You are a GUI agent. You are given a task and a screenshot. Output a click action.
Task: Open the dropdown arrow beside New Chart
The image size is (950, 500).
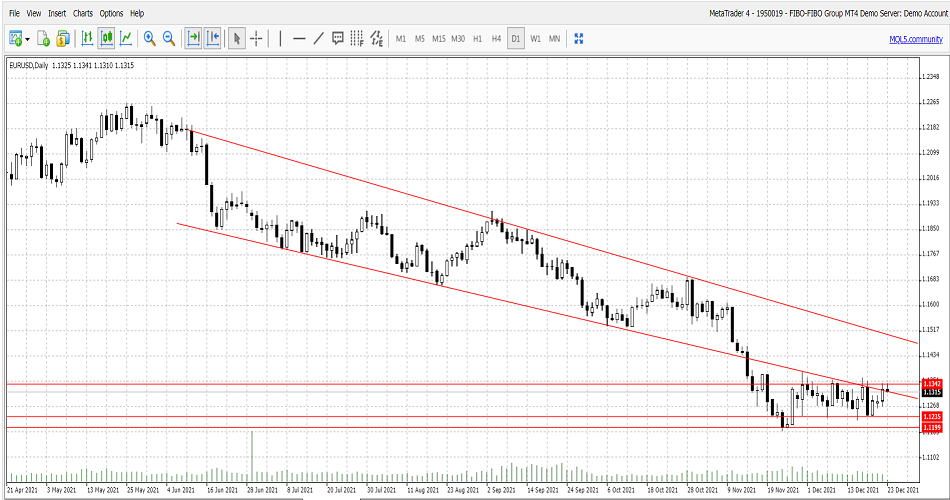pos(28,39)
